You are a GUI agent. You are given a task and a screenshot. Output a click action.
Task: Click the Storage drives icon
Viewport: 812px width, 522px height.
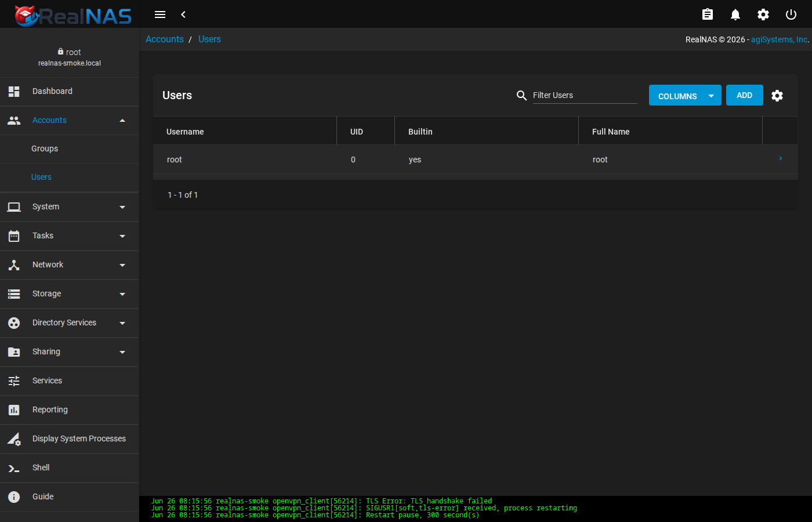point(14,294)
